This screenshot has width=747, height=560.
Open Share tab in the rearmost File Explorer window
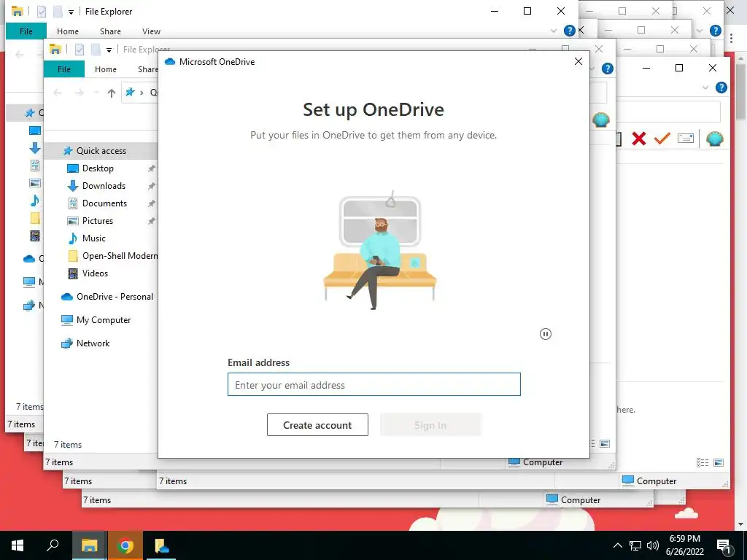click(110, 31)
